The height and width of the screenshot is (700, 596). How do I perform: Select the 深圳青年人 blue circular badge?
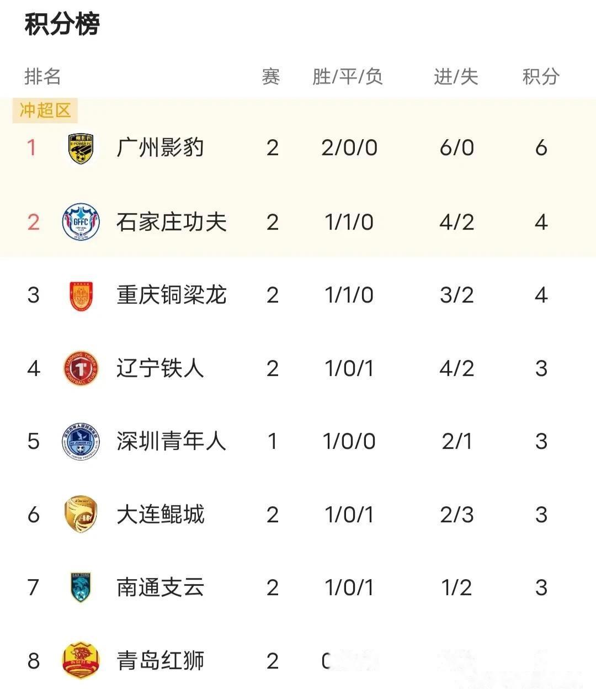(81, 442)
